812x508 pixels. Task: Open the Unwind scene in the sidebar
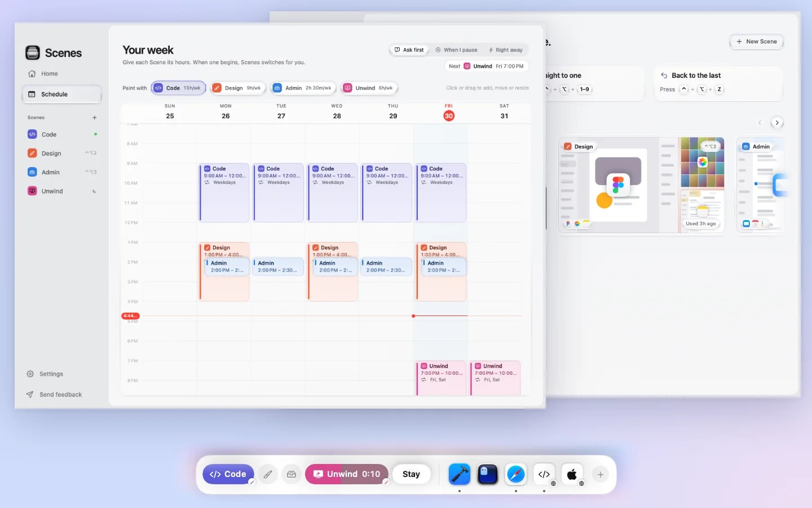61,191
